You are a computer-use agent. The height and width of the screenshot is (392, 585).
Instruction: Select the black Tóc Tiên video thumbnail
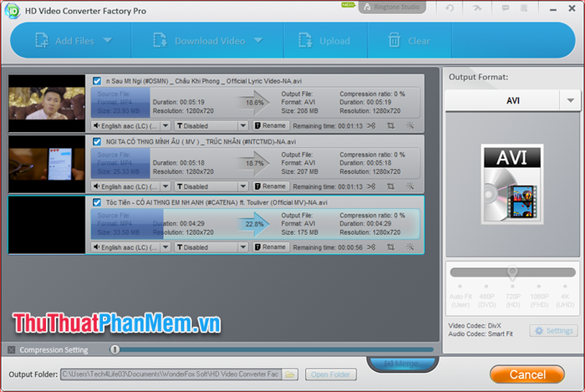pyautogui.click(x=47, y=225)
